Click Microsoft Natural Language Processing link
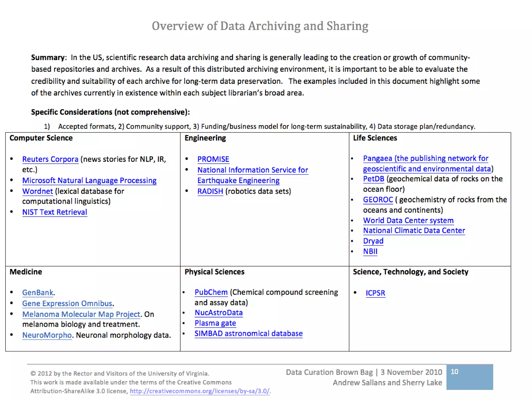 (89, 180)
